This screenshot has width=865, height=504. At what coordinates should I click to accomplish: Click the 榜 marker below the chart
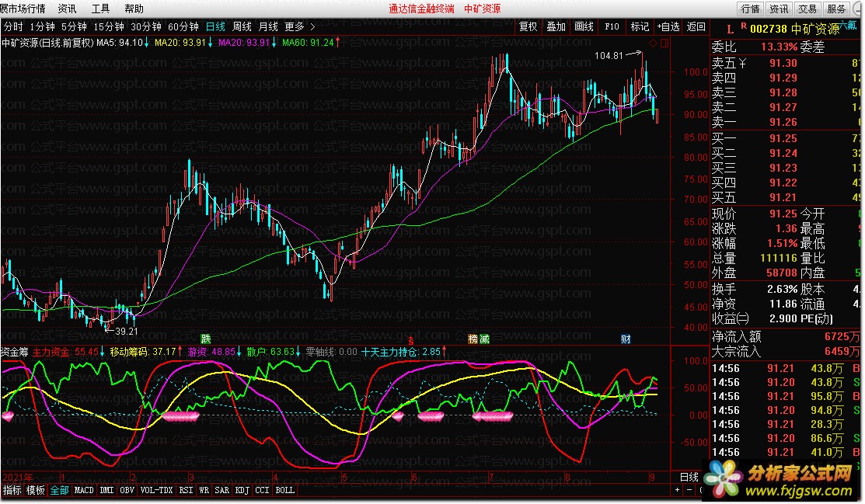point(473,339)
